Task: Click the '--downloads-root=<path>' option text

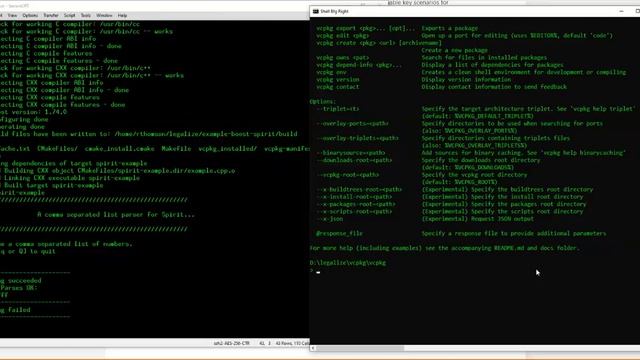Action: click(354, 160)
